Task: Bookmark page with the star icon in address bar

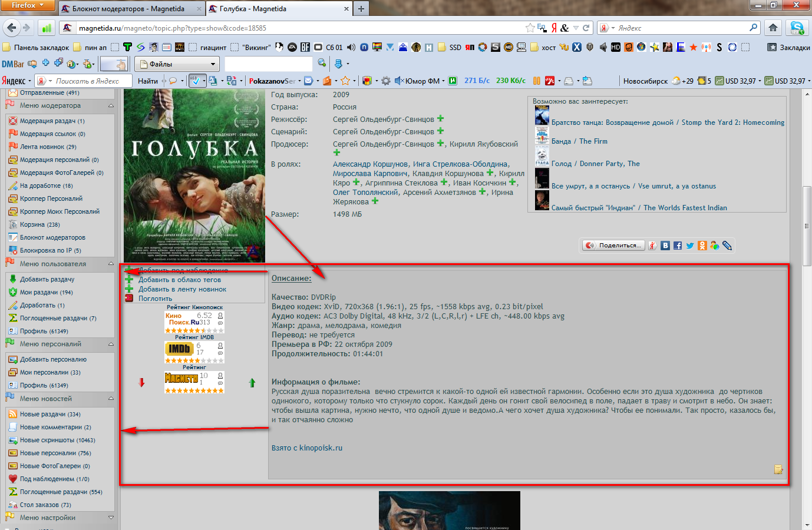Action: click(x=530, y=28)
